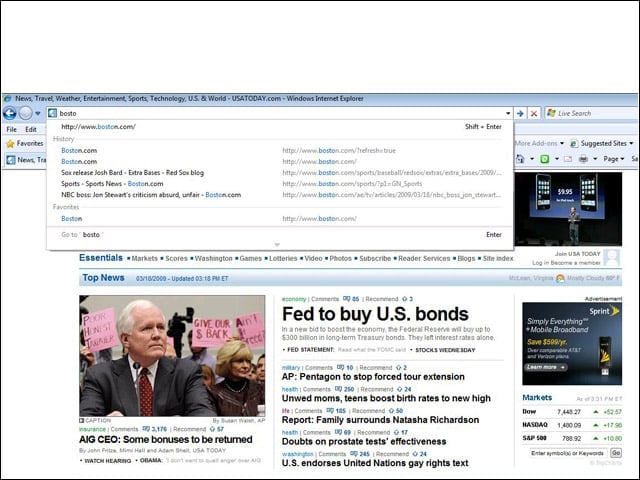The width and height of the screenshot is (640, 480).
Task: Select history entry NBC boss: Jon Stewart's criticism
Action: coord(280,195)
